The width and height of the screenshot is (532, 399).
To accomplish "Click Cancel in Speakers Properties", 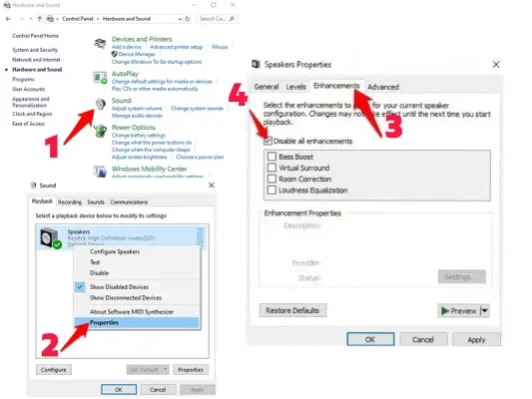I will [x=423, y=339].
